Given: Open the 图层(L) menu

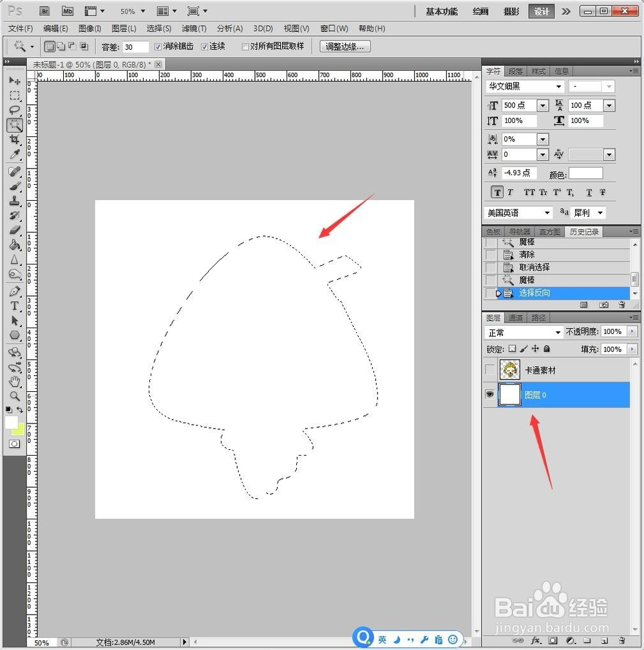Looking at the screenshot, I should click(x=124, y=28).
